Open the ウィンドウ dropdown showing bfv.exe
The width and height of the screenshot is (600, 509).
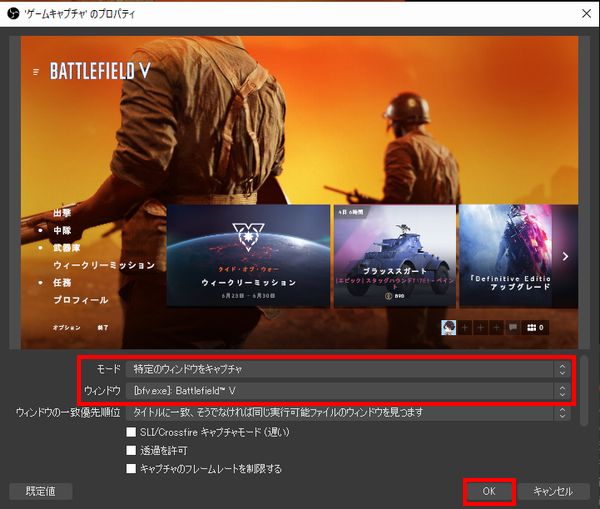pyautogui.click(x=348, y=391)
